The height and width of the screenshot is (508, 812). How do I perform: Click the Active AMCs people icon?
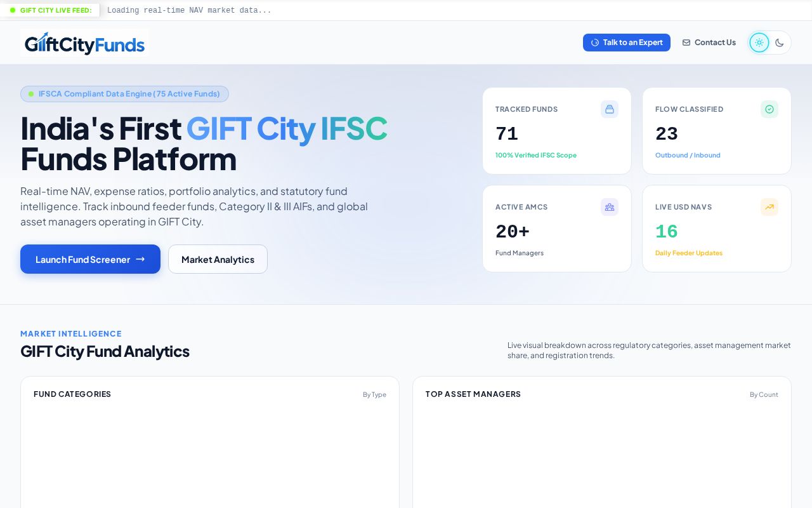point(610,207)
